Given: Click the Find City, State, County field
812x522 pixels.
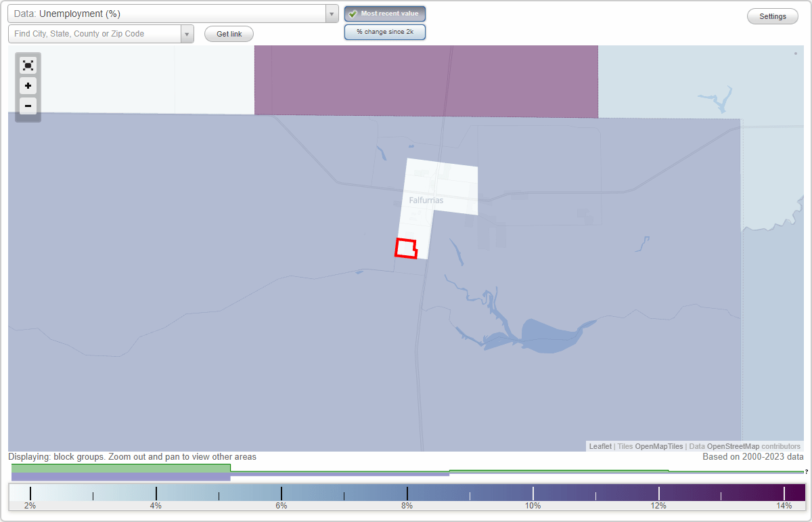Looking at the screenshot, I should (x=95, y=34).
